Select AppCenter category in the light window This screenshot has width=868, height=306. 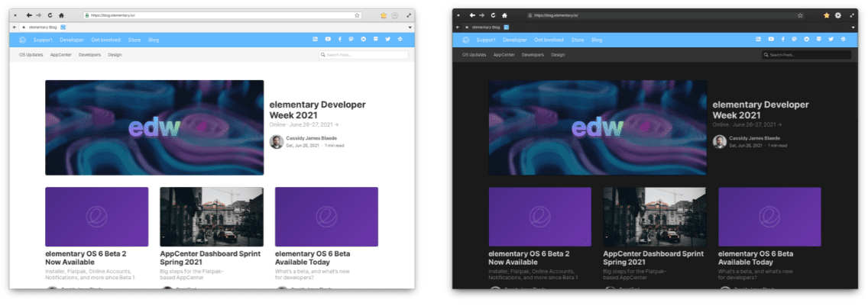click(x=61, y=55)
